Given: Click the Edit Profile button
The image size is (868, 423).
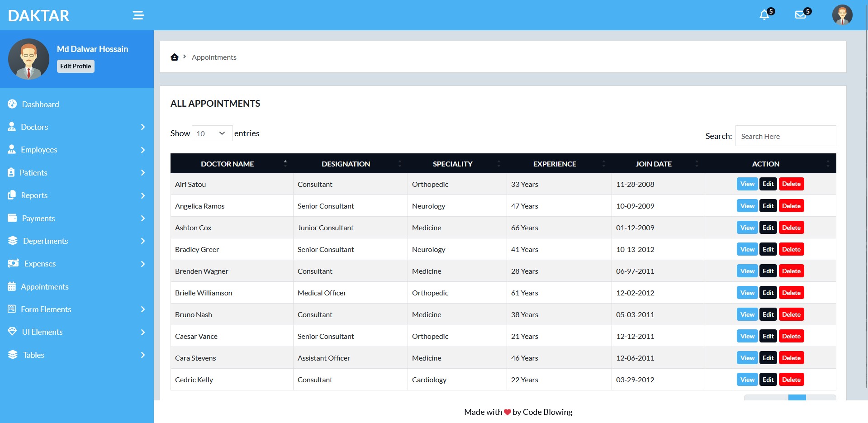Looking at the screenshot, I should [x=76, y=66].
